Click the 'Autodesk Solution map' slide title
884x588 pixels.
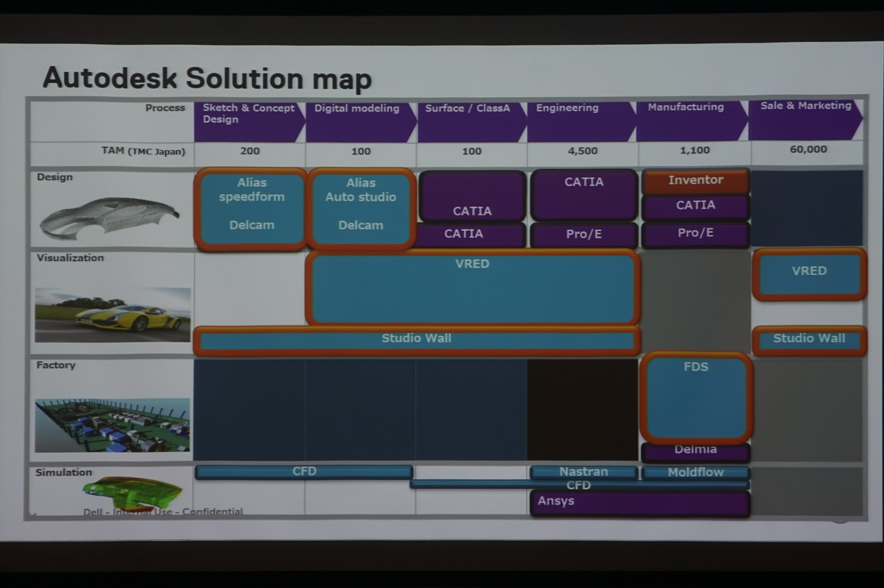[206, 78]
